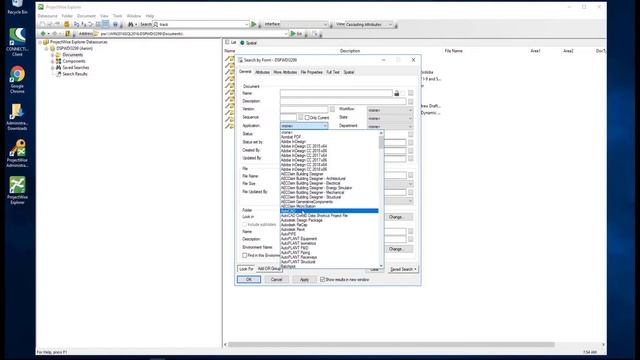Click the OK button

tap(249, 280)
